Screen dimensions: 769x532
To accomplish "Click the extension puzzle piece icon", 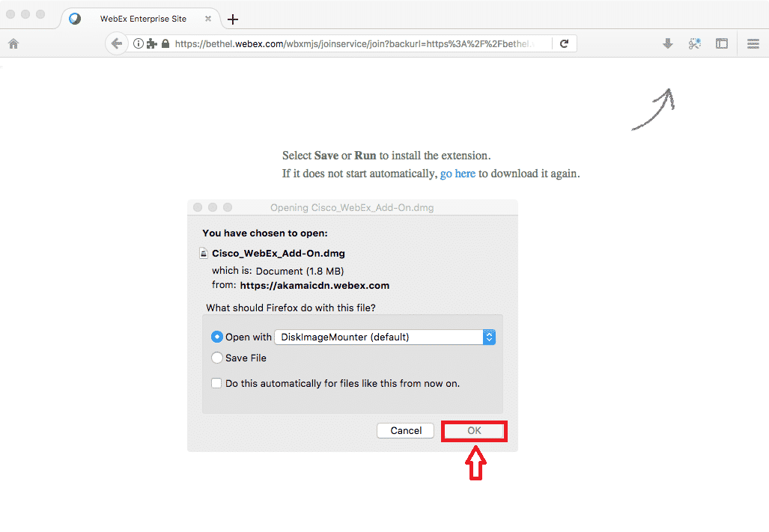I will click(x=151, y=43).
